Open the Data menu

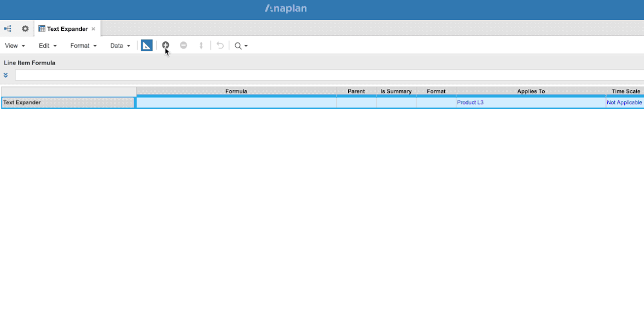pyautogui.click(x=120, y=46)
